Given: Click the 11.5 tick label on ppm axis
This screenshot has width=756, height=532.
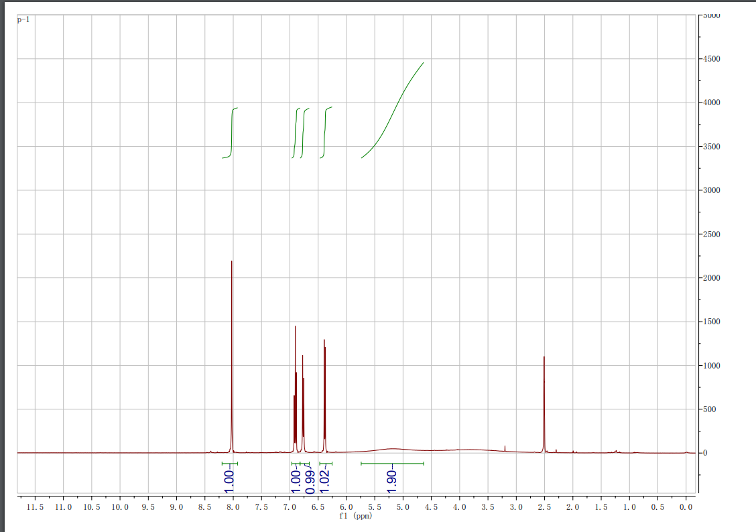Looking at the screenshot, I should 35,508.
